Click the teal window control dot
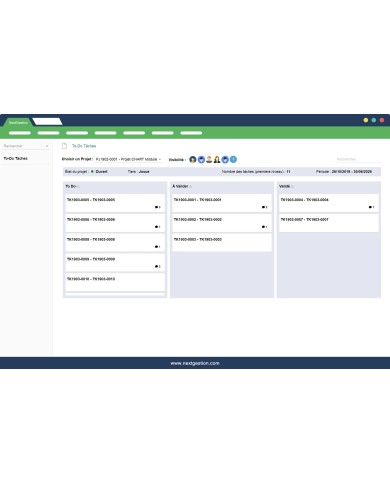Viewport: 390px width, 484px height. tap(374, 120)
